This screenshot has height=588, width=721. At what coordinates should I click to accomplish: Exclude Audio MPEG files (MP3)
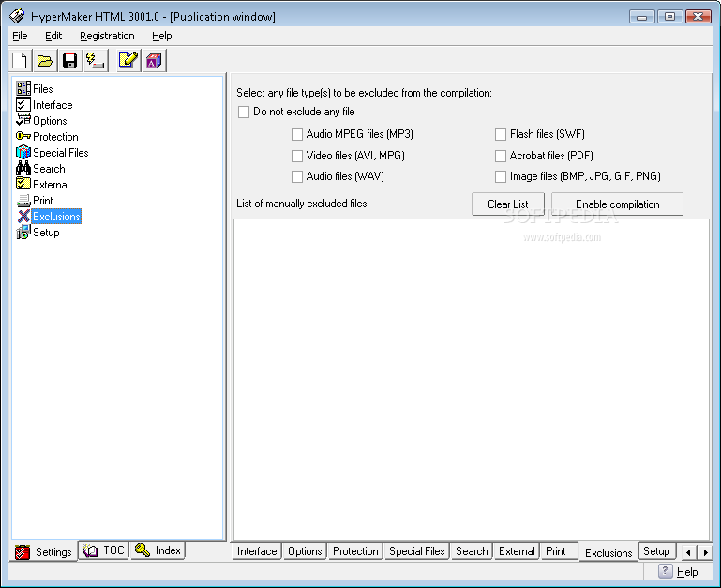pos(297,134)
